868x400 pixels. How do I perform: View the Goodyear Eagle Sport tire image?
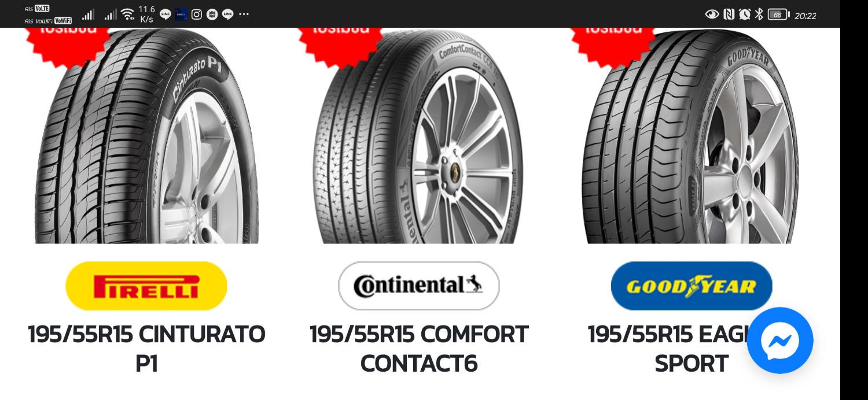pos(692,136)
